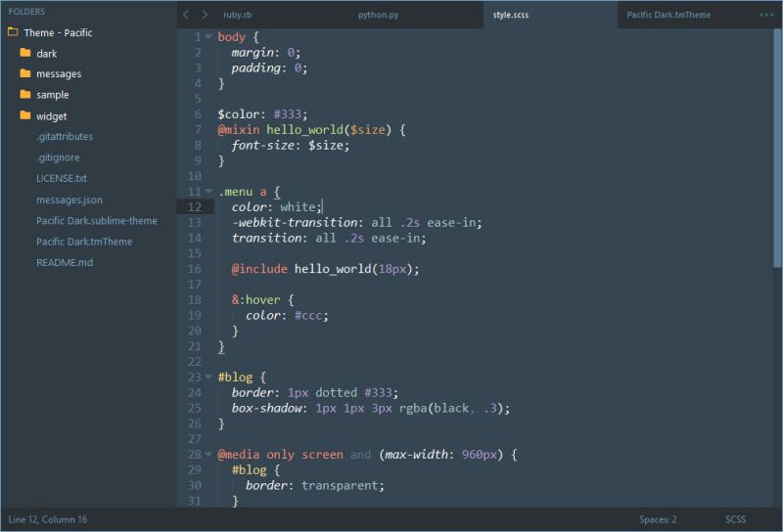The width and height of the screenshot is (783, 532).
Task: Collapse the body block fold arrow on line 1
Action: point(208,36)
